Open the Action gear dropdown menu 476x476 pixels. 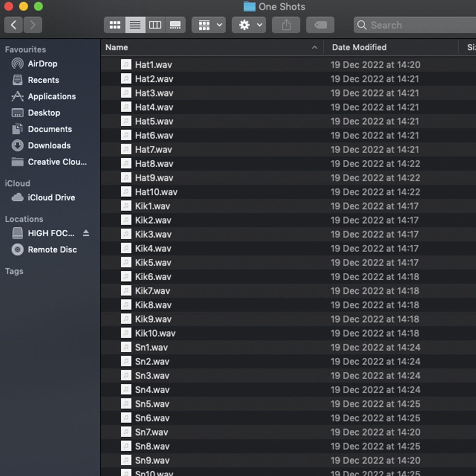(249, 25)
